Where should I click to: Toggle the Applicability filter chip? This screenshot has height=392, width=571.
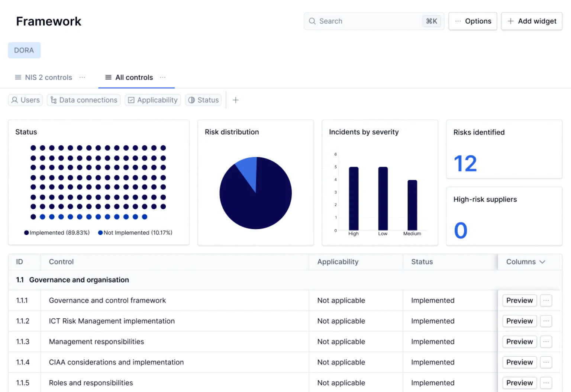click(152, 100)
